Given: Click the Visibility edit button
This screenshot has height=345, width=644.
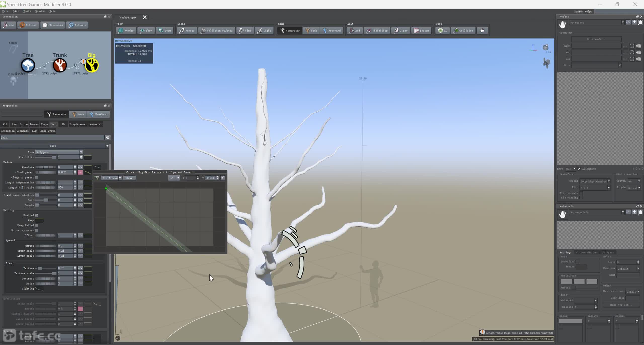Looking at the screenshot, I should tap(377, 31).
